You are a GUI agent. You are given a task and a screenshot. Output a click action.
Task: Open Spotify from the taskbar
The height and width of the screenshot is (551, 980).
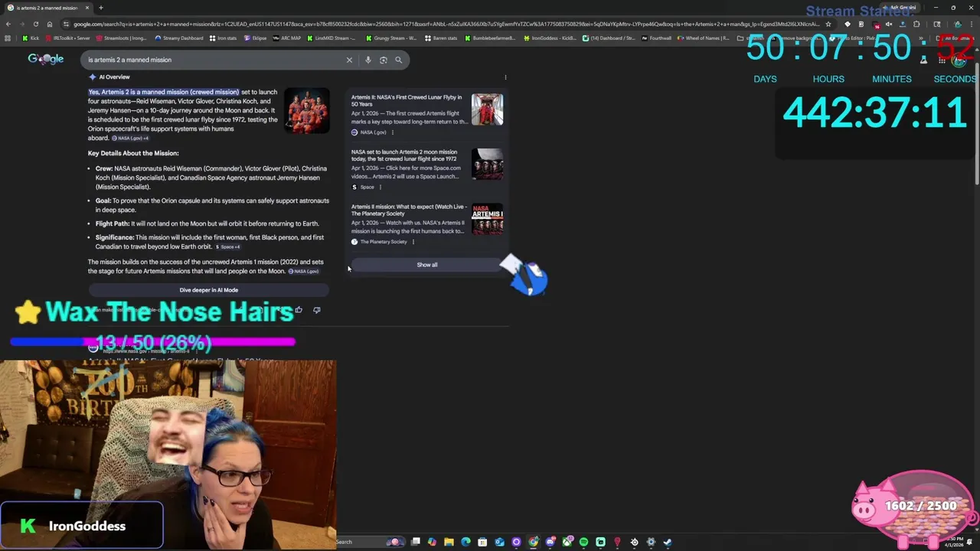point(583,542)
